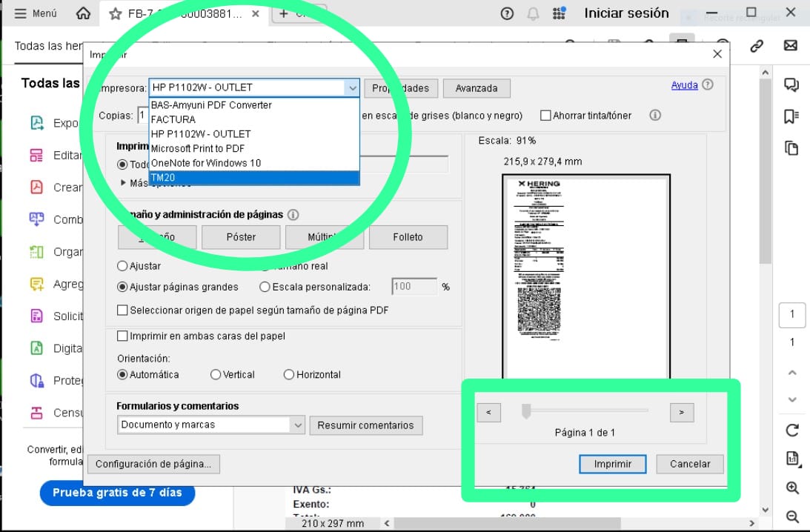Screen dimensions: 810x532
Task: Enable Ahorrar tinta/tóner checkbox
Action: pyautogui.click(x=545, y=116)
